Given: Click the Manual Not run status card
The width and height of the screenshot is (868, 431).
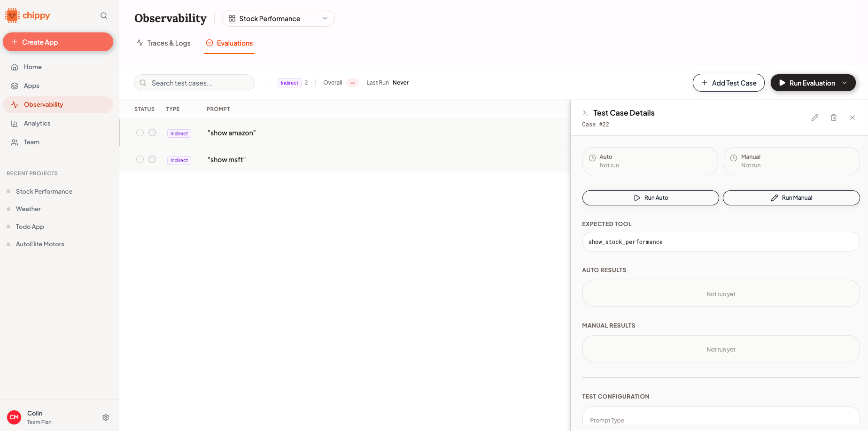Looking at the screenshot, I should (791, 161).
